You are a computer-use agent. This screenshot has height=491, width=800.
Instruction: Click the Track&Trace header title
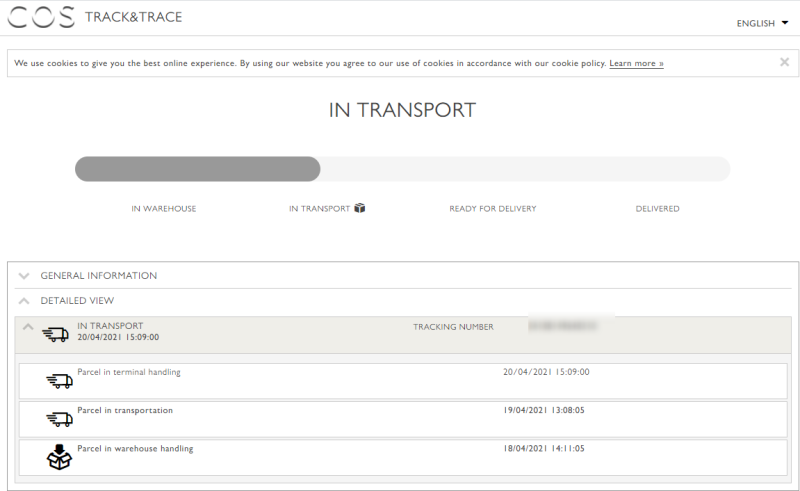133,17
